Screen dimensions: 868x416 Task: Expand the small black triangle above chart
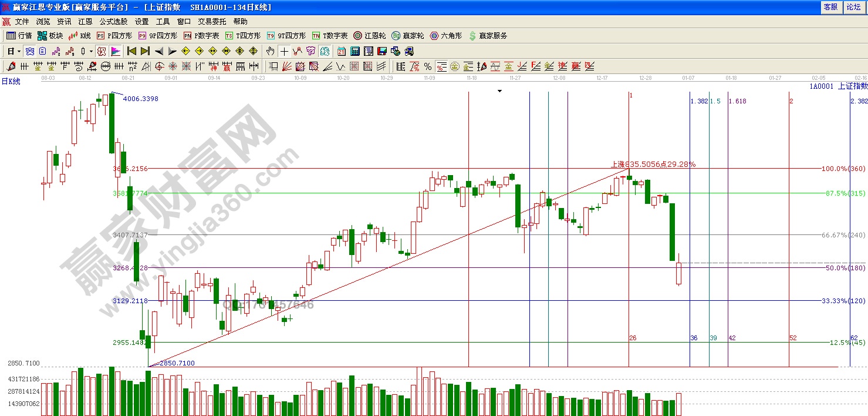(x=499, y=91)
